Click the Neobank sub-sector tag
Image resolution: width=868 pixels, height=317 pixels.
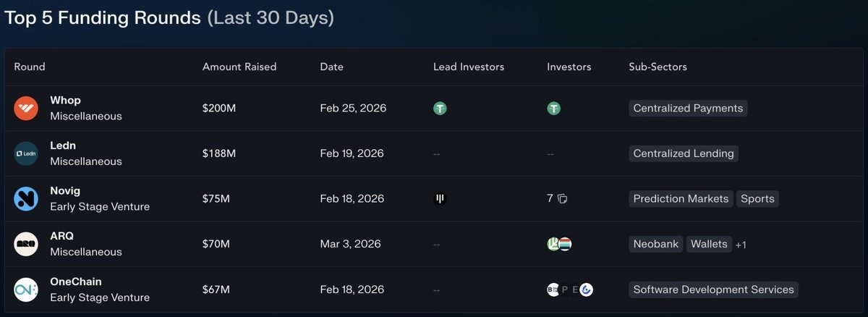tap(655, 244)
